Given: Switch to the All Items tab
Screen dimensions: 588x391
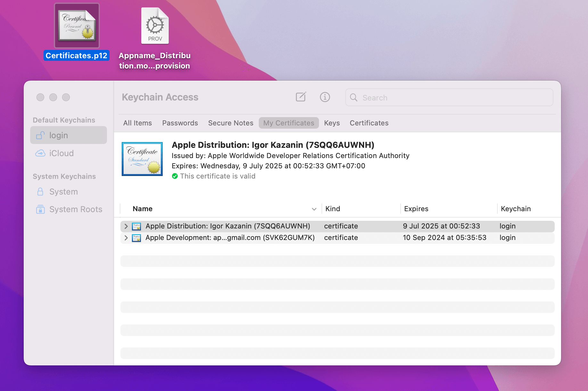Looking at the screenshot, I should pyautogui.click(x=137, y=123).
